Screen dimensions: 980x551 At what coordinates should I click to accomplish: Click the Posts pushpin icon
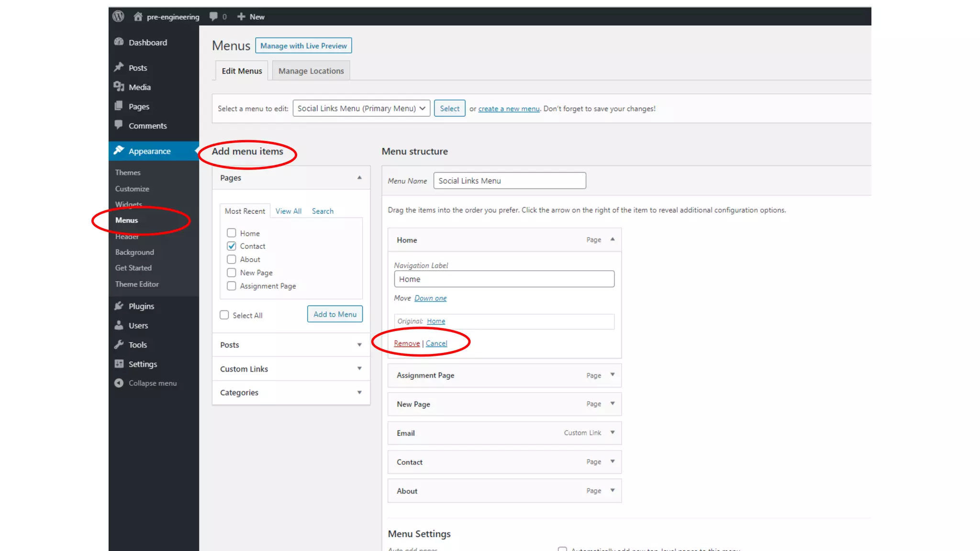tap(119, 67)
